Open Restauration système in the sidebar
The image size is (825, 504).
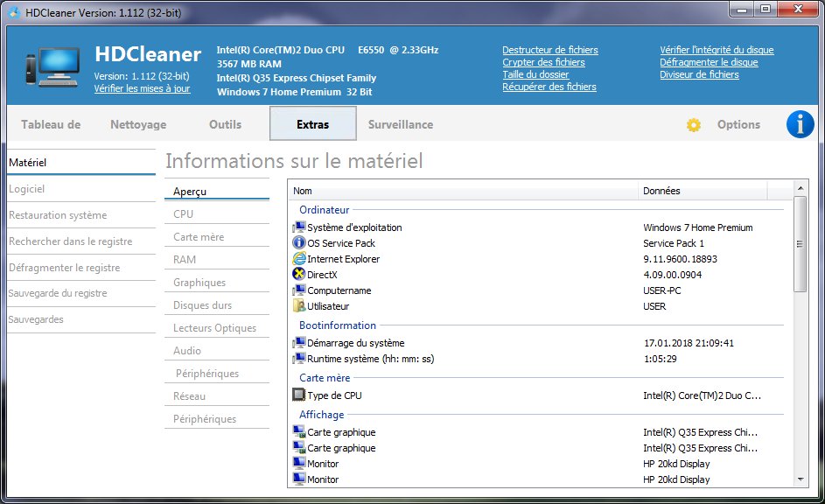pyautogui.click(x=81, y=215)
